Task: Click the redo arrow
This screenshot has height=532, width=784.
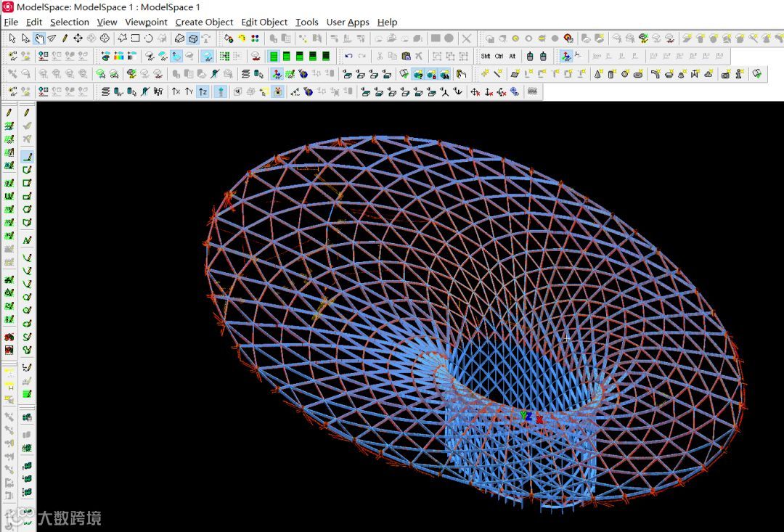Action: point(362,56)
